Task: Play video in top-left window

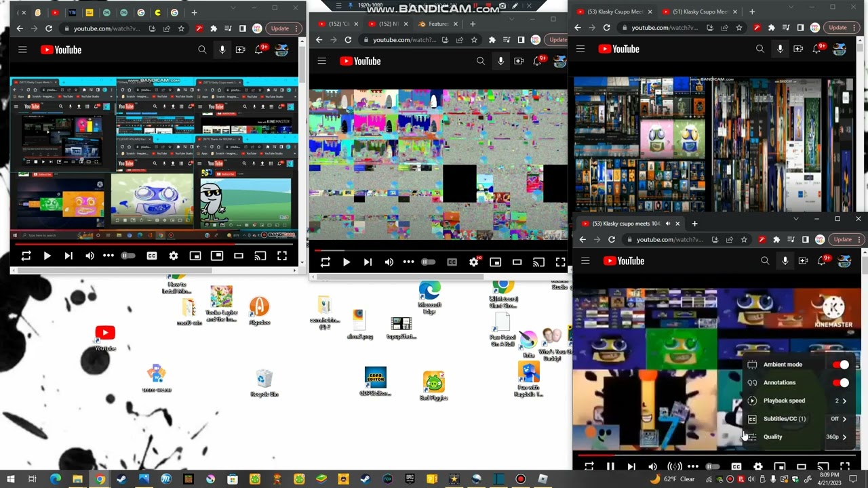Action: (47, 256)
